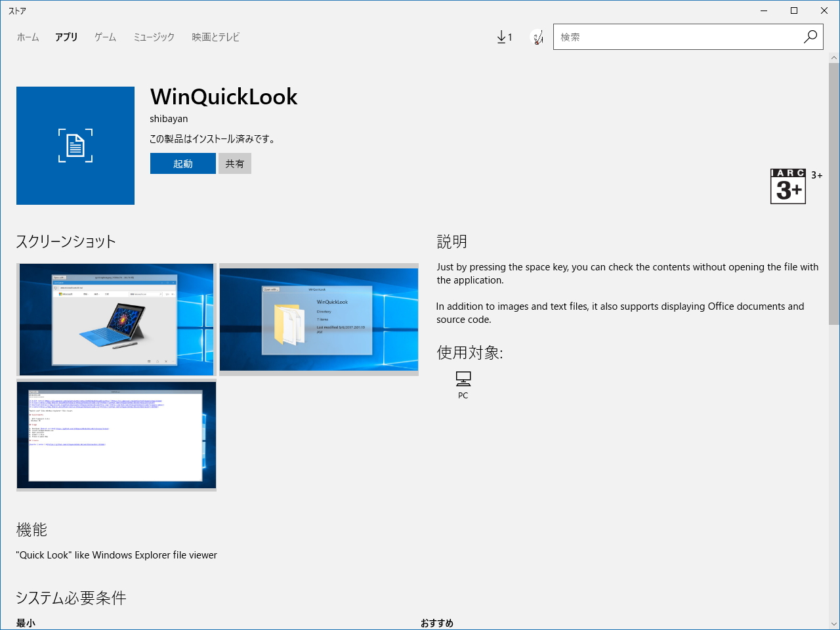Click the PC device icon under 使用対象

click(x=463, y=379)
